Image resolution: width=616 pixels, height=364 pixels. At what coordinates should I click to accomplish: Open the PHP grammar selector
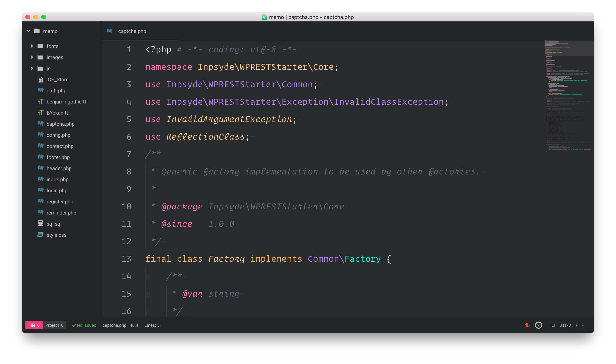click(x=580, y=325)
